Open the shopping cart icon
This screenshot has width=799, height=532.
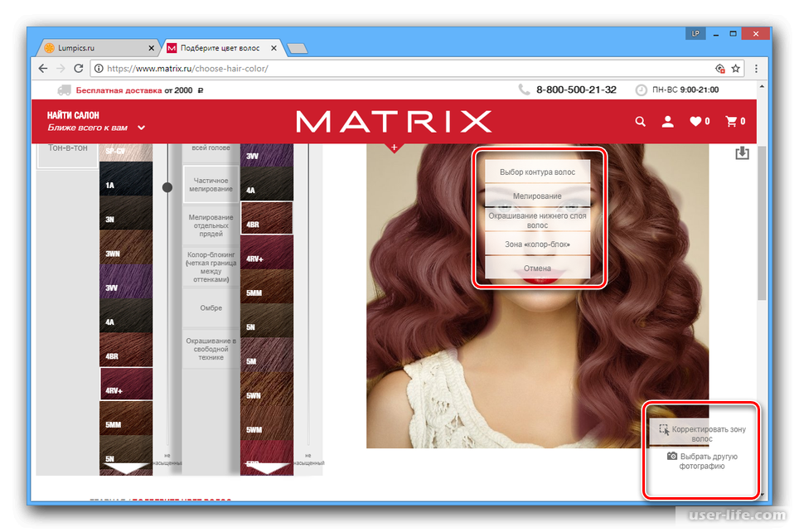(731, 122)
